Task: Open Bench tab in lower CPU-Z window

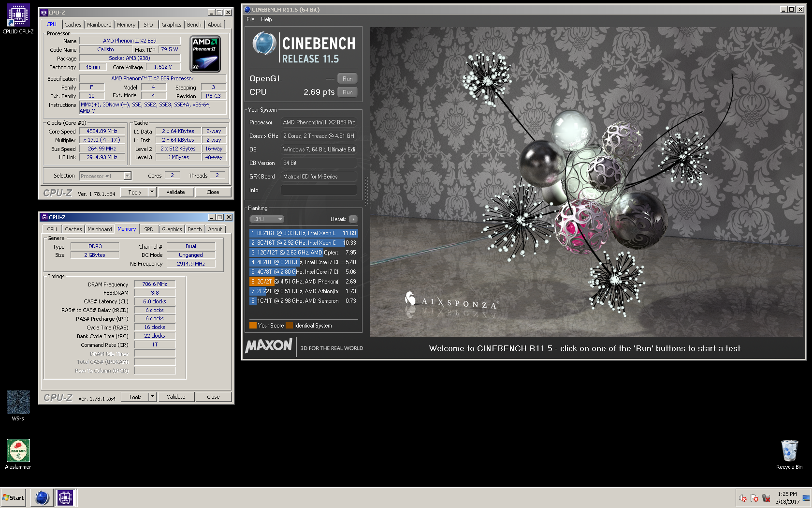Action: pos(195,229)
